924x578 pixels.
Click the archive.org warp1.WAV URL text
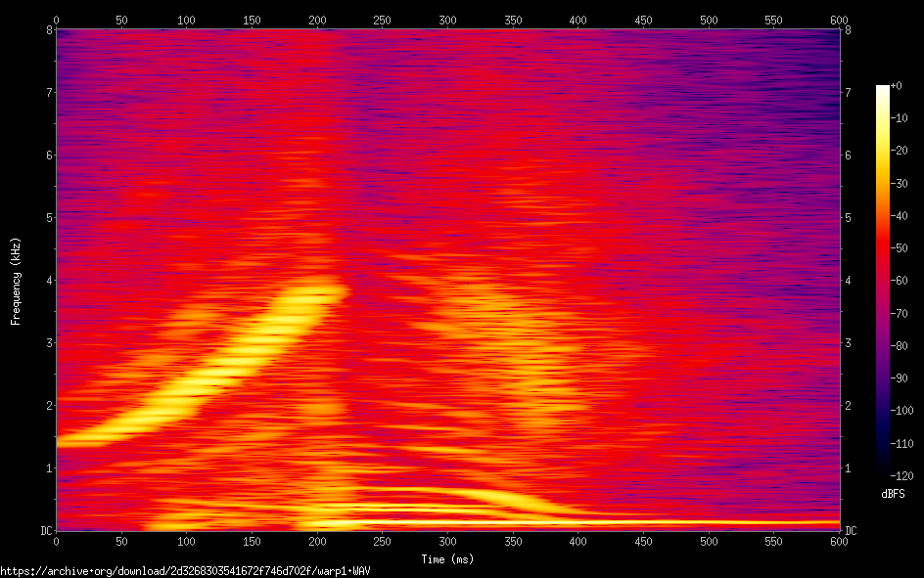pos(185,569)
